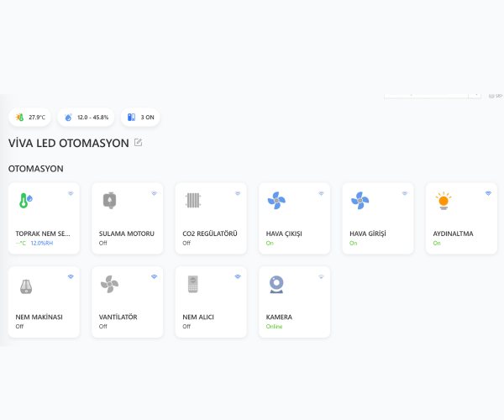Click the temperature sun icon in 27.9°C chip
Viewport: 504px width, 420px height.
click(19, 118)
